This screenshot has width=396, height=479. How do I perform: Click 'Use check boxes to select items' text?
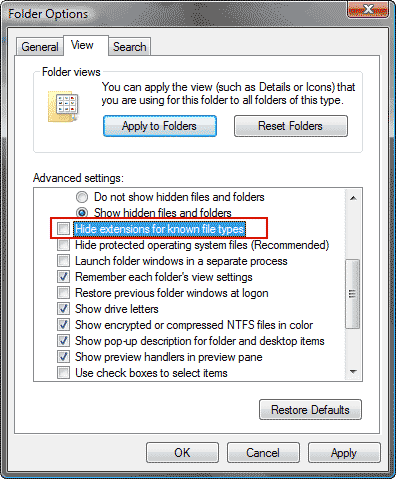tap(151, 373)
